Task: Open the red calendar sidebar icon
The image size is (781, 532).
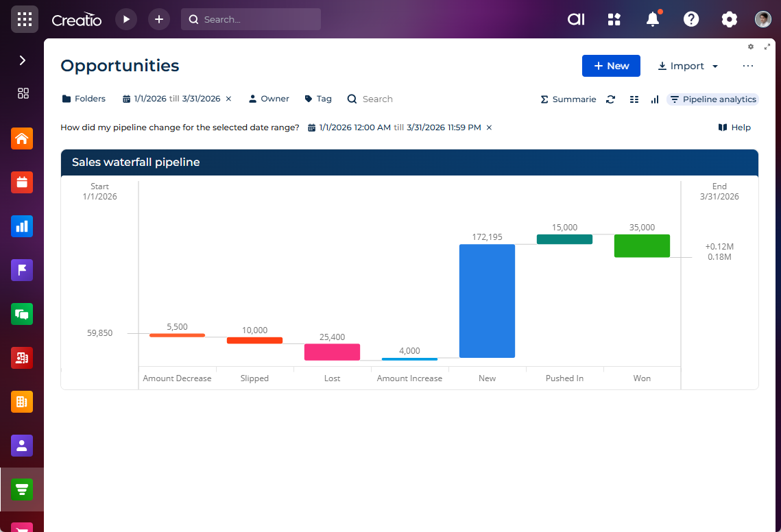Action: pyautogui.click(x=22, y=182)
